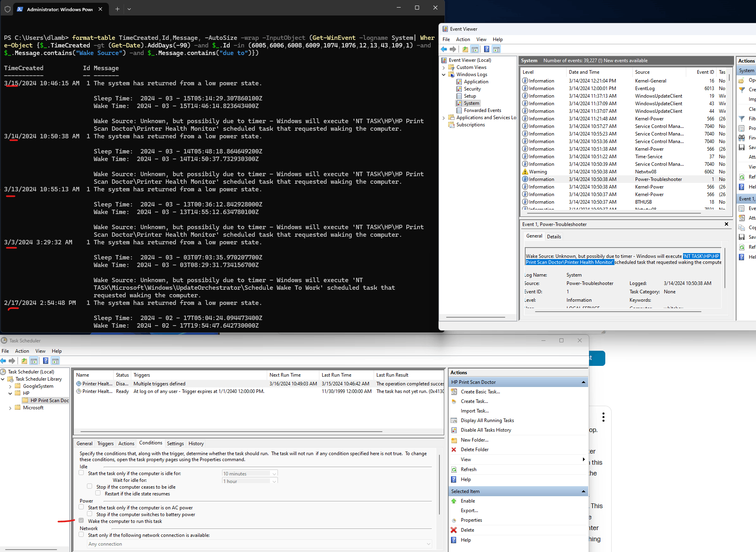The image size is (756, 552).
Task: Click up-one-level folder icon in Task Scheduler toolbar
Action: coord(24,361)
